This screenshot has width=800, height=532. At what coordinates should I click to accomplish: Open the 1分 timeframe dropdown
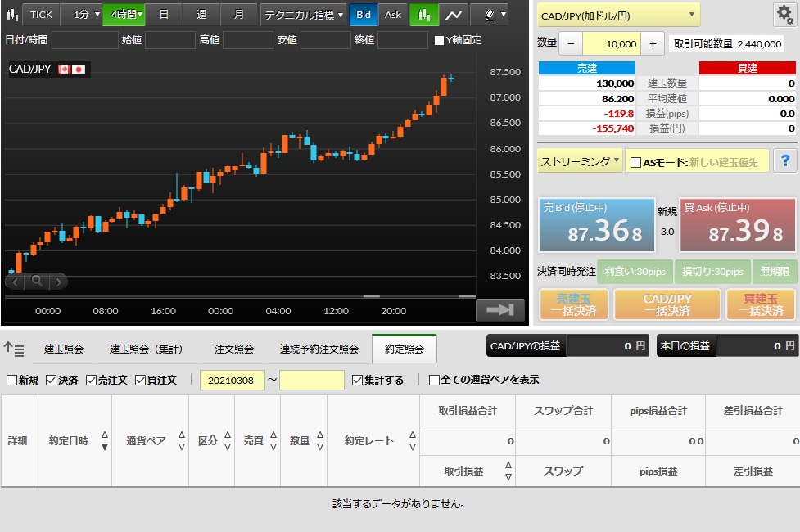click(82, 15)
